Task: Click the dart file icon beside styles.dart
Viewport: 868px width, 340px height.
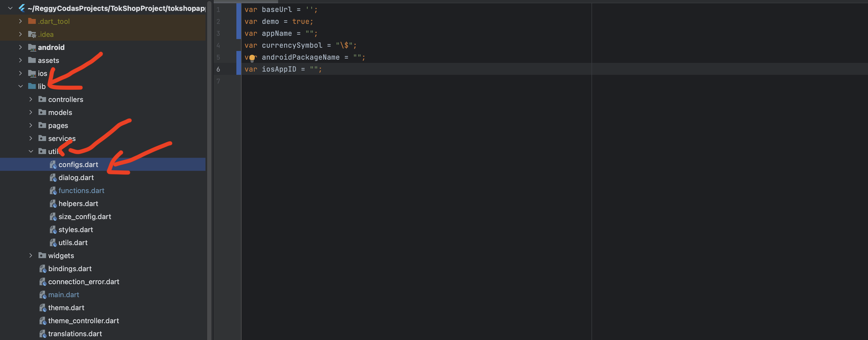Action: pos(53,230)
